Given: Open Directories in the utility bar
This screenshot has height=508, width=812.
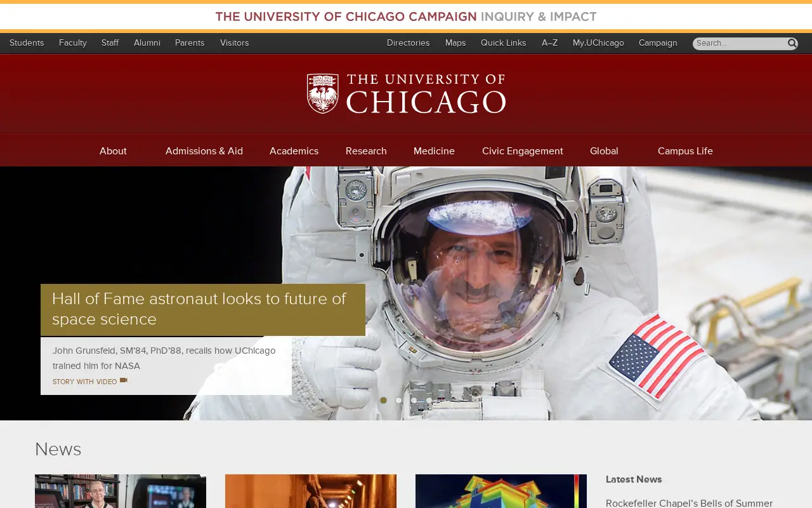Looking at the screenshot, I should (x=409, y=43).
